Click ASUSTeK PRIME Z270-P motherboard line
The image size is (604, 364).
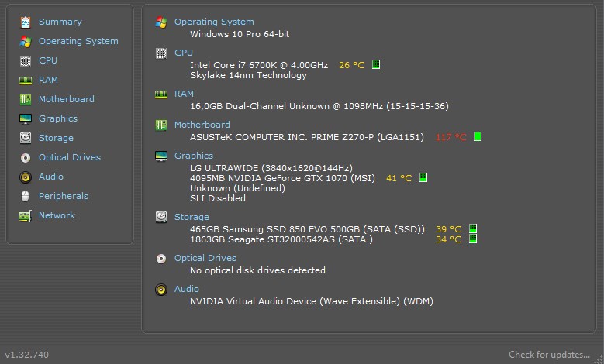pyautogui.click(x=307, y=137)
